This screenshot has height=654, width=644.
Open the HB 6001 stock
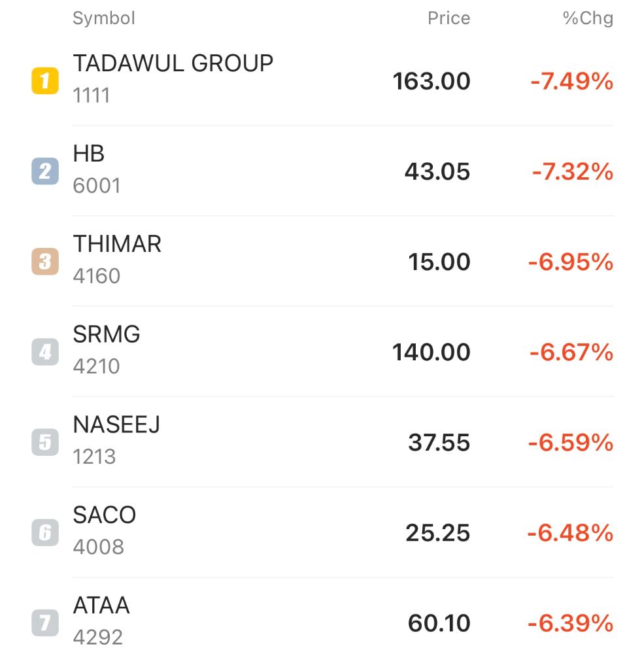point(90,154)
